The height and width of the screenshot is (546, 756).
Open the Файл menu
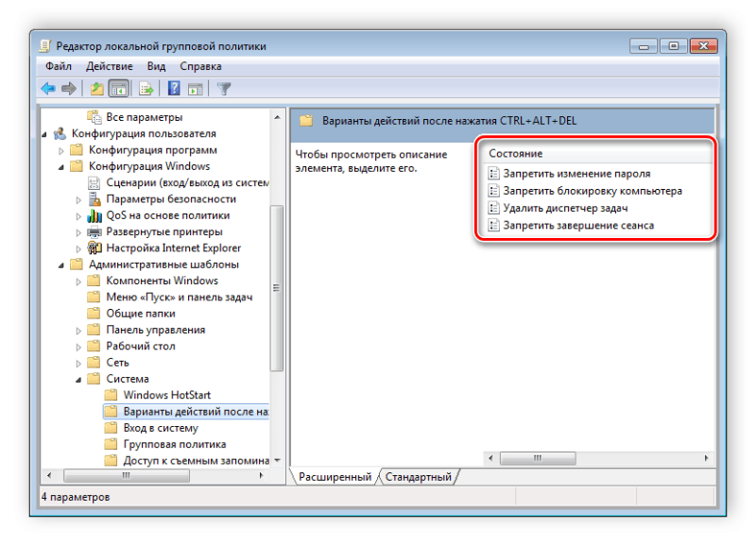click(x=59, y=66)
